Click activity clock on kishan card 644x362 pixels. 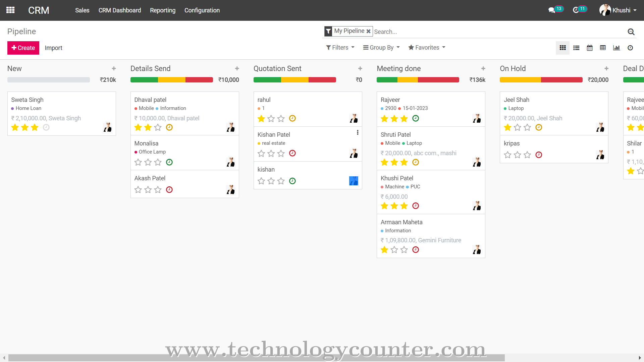click(x=292, y=181)
